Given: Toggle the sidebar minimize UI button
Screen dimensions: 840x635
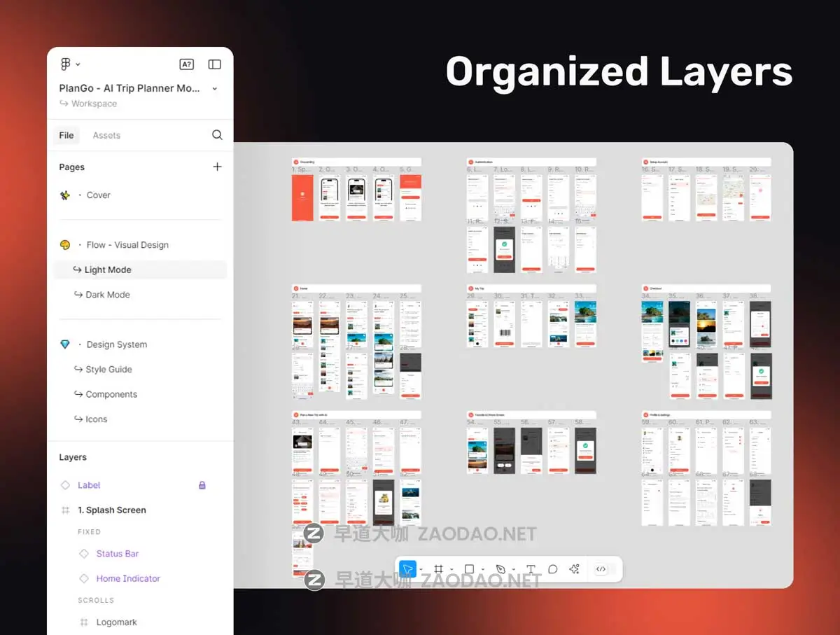Looking at the screenshot, I should 215,64.
